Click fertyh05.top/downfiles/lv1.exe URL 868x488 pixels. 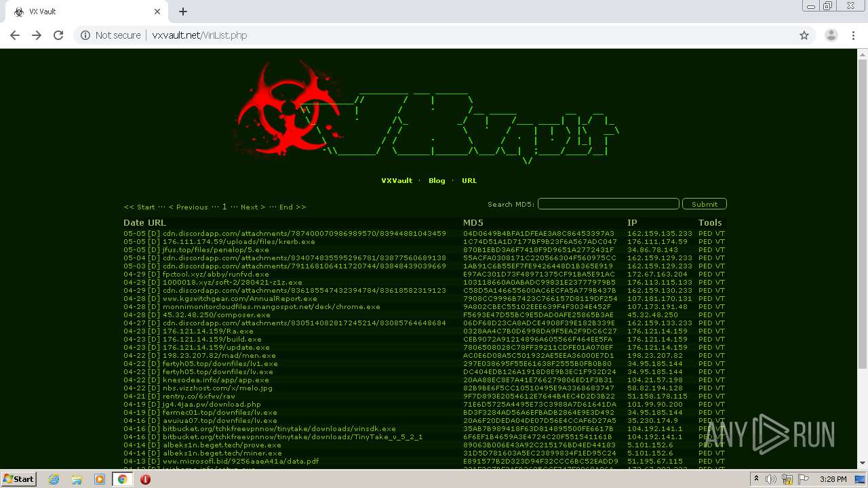pos(220,364)
